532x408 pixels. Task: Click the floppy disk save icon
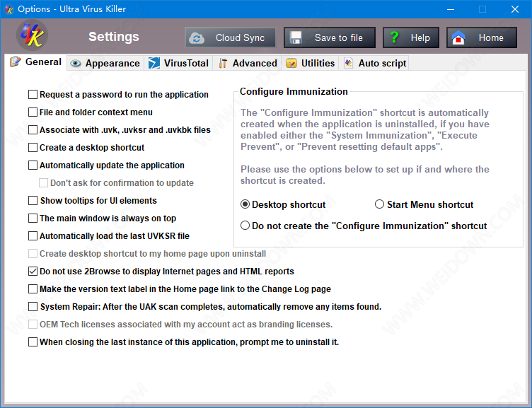(296, 37)
